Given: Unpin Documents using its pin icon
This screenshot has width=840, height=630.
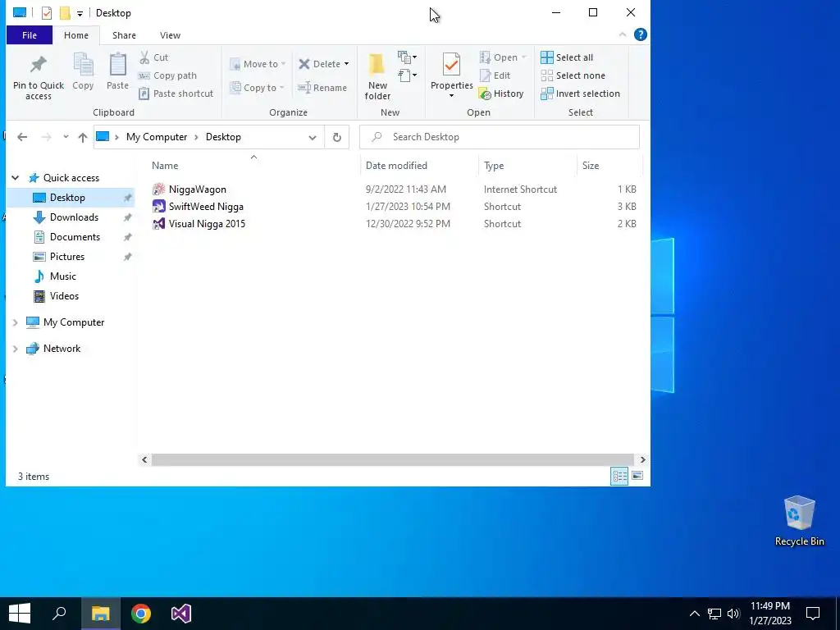Looking at the screenshot, I should (x=127, y=237).
